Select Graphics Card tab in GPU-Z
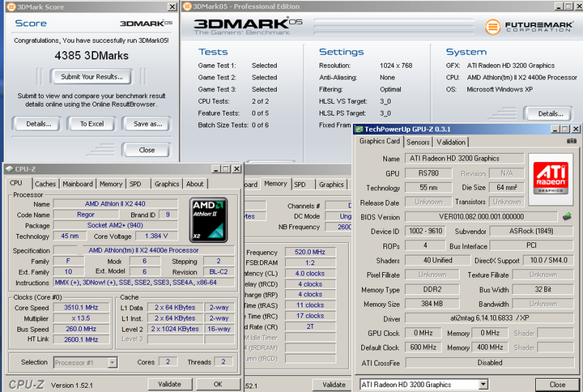583x392 pixels. [380, 141]
